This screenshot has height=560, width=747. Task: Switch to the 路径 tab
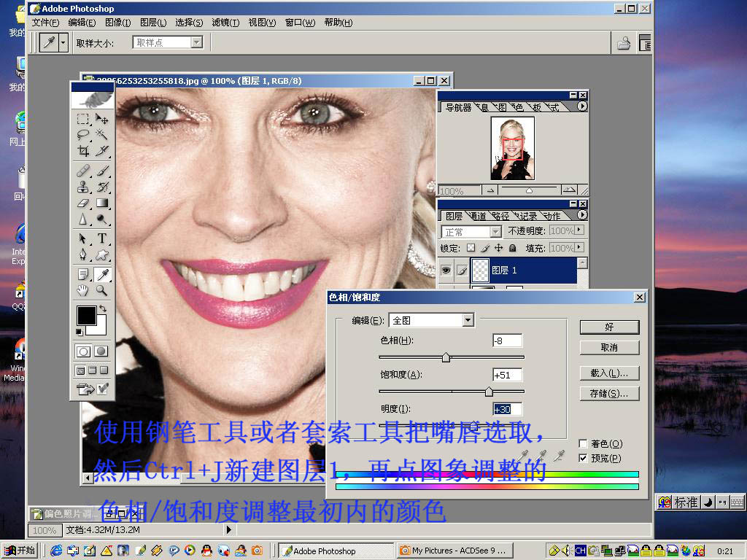coord(501,216)
